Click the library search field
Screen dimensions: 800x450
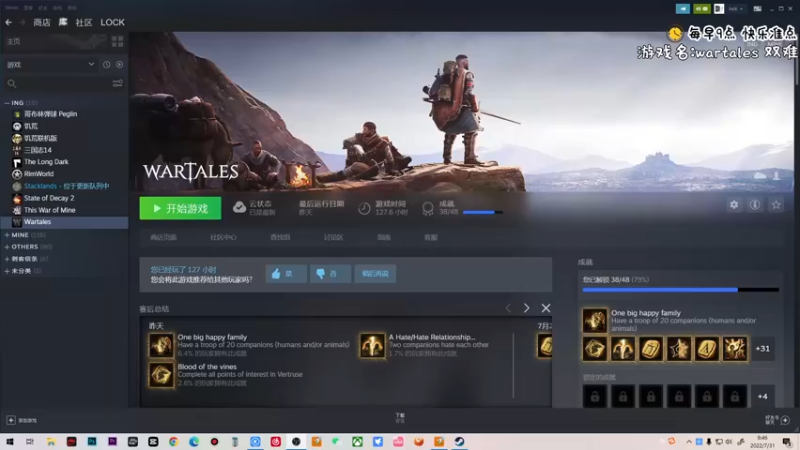57,83
